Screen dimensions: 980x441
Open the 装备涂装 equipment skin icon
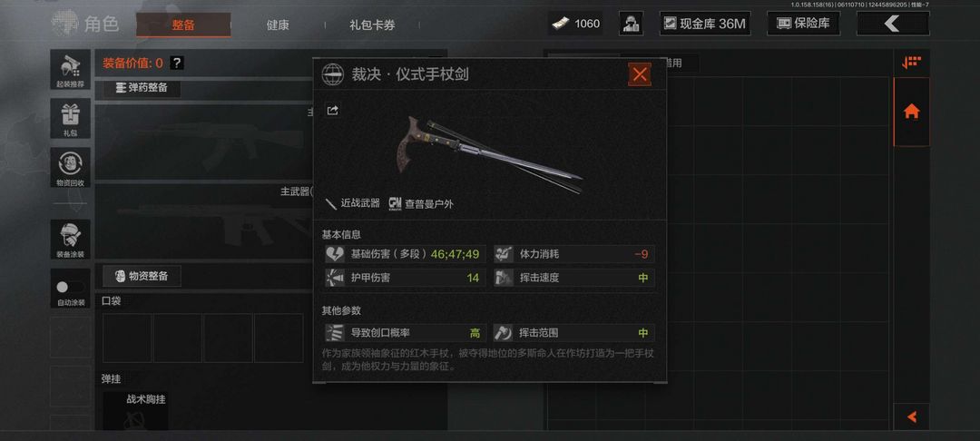70,240
